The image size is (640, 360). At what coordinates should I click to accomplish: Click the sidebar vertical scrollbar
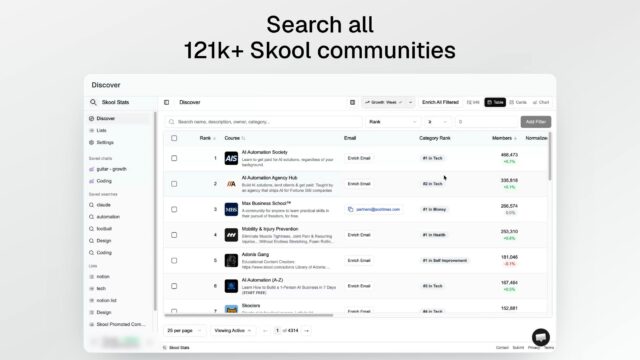(155, 211)
